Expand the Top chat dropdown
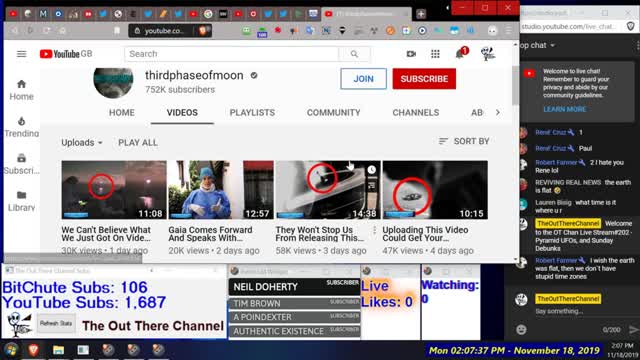Image resolution: width=640 pixels, height=360 pixels. (x=538, y=45)
